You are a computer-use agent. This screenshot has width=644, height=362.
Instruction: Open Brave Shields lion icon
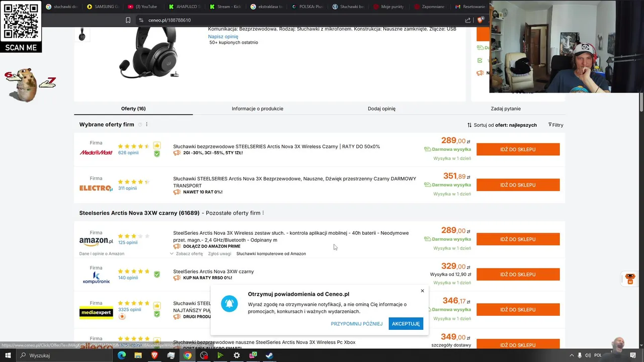[x=480, y=20]
